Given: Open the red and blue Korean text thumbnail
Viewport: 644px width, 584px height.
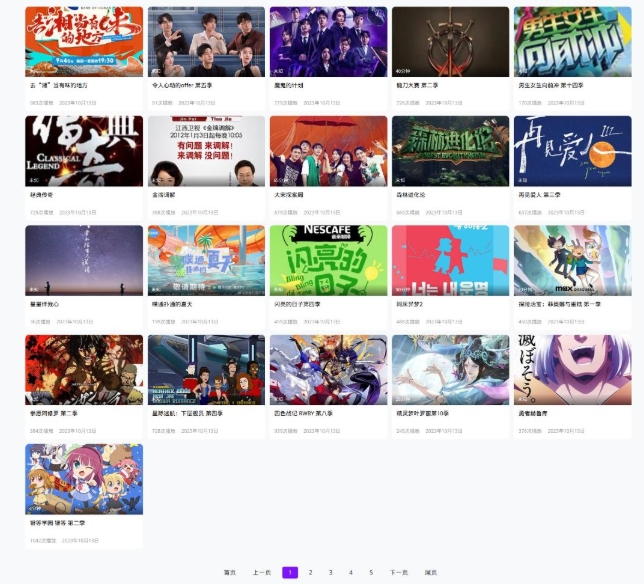Looking at the screenshot, I should (451, 260).
